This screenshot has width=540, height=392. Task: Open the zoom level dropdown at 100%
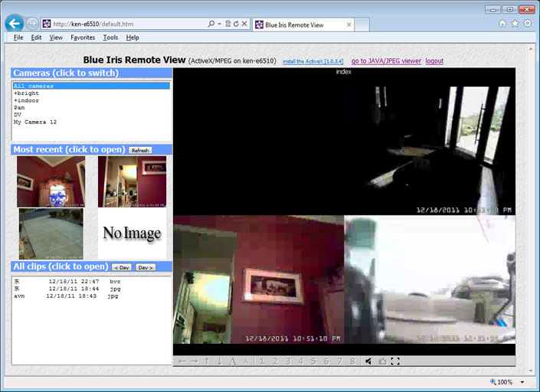(x=522, y=381)
